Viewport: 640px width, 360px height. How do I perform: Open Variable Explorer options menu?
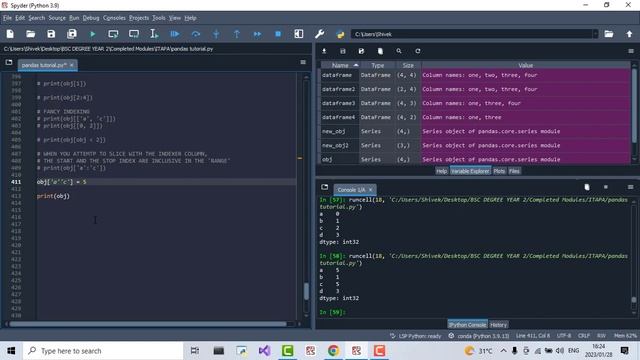631,51
